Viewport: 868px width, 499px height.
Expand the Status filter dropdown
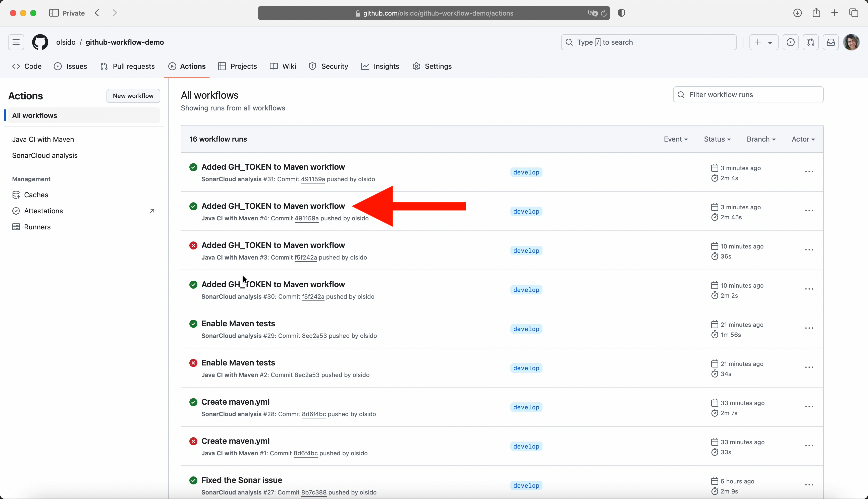(717, 139)
